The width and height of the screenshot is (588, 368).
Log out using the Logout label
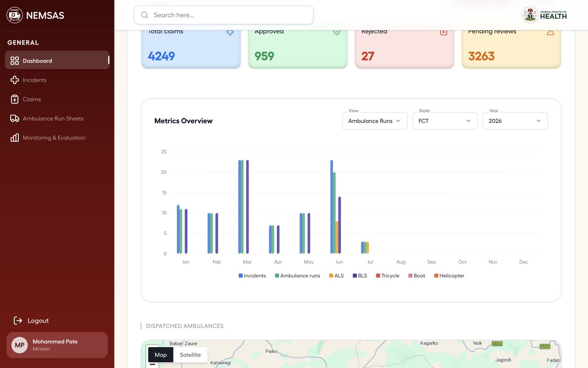click(x=38, y=321)
